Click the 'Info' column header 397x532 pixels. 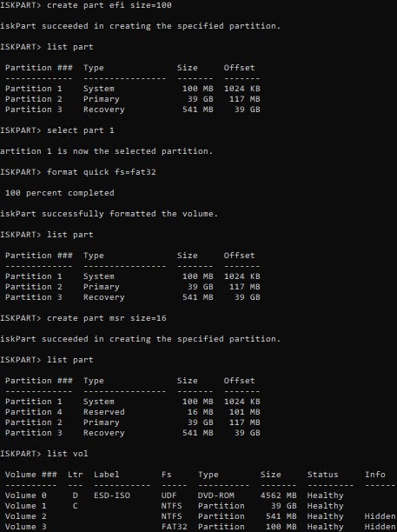tap(375, 475)
